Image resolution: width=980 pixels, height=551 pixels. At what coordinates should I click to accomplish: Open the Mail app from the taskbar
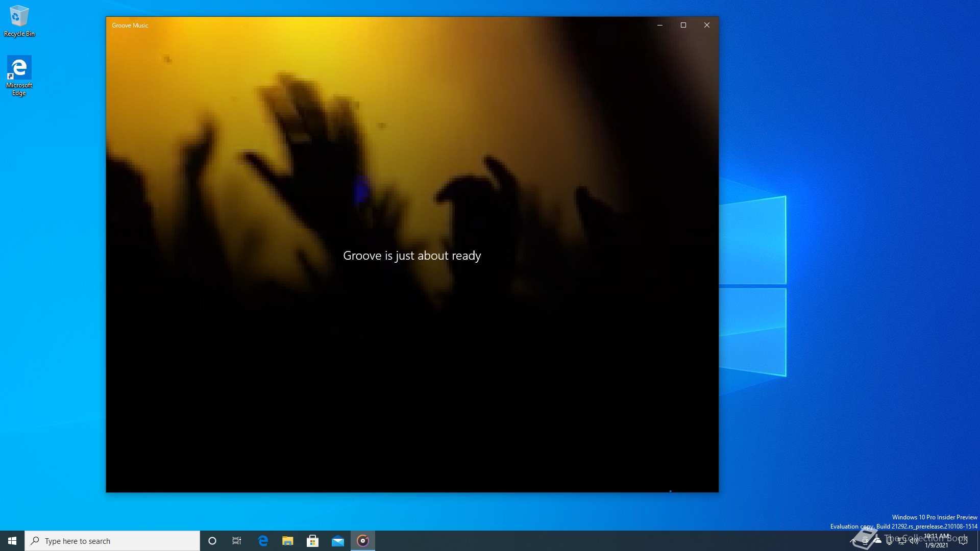pos(338,541)
